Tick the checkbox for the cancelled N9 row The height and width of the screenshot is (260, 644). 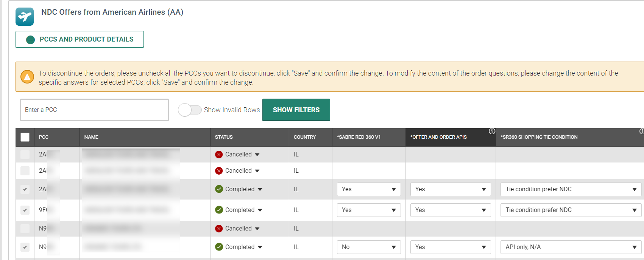tap(25, 229)
